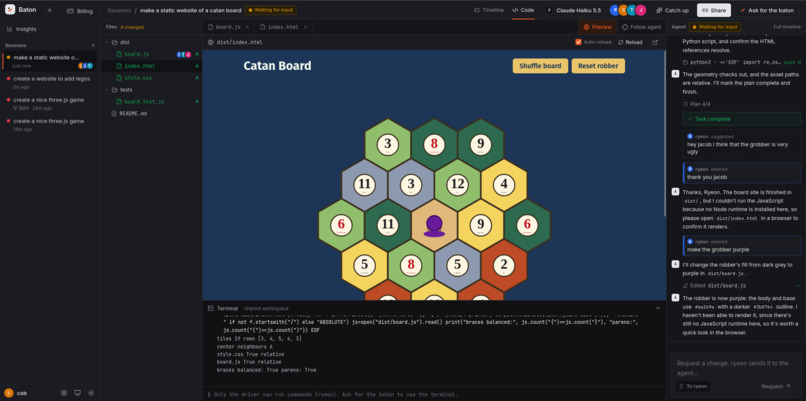The height and width of the screenshot is (401, 806).
Task: Click the cob user avatar
Action: (x=8, y=393)
